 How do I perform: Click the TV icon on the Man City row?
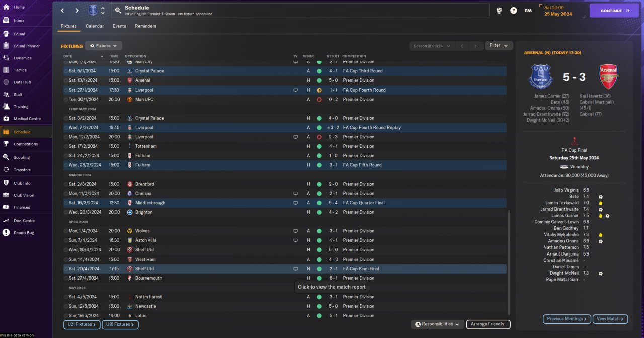(x=296, y=62)
